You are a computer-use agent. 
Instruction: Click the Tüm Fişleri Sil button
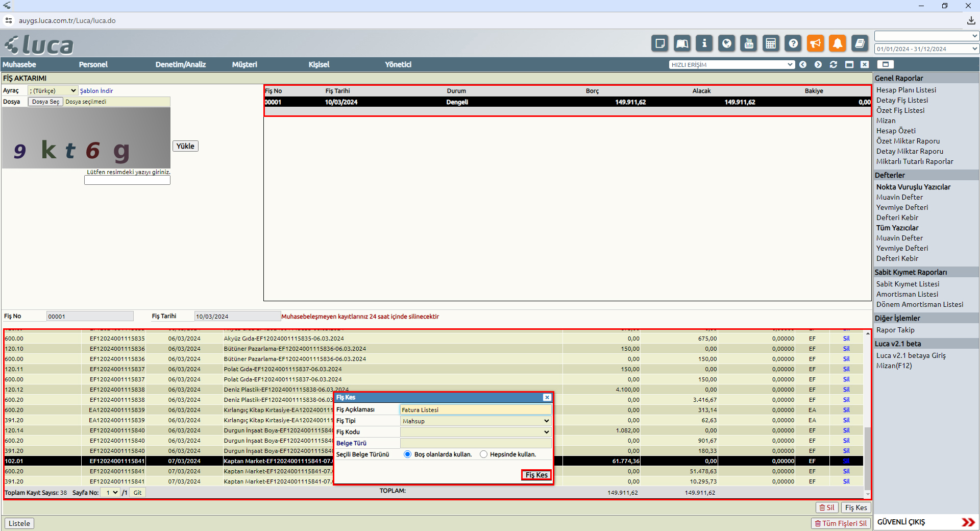point(841,523)
